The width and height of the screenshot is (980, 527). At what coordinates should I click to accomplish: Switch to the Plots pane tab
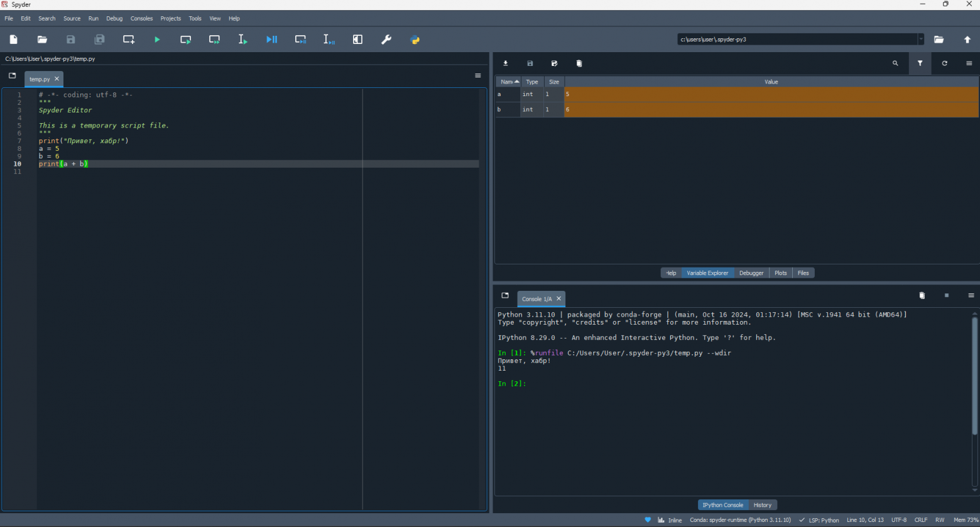click(781, 273)
